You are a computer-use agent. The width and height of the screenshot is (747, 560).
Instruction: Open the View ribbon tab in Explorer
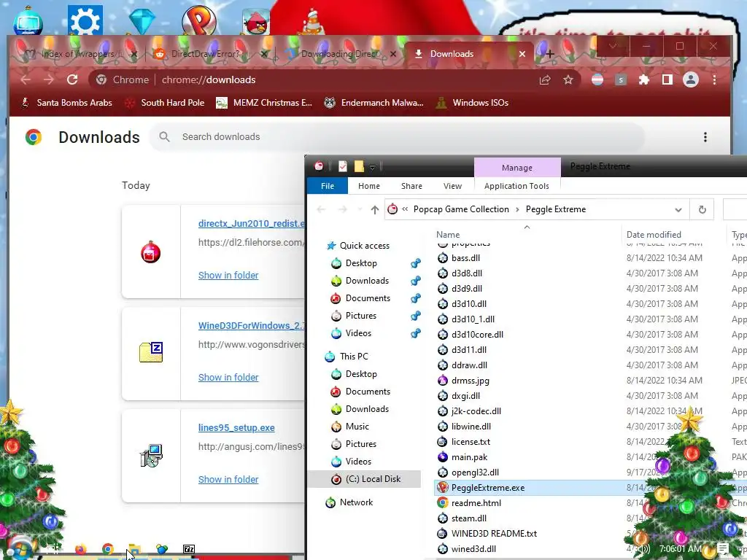pos(452,186)
